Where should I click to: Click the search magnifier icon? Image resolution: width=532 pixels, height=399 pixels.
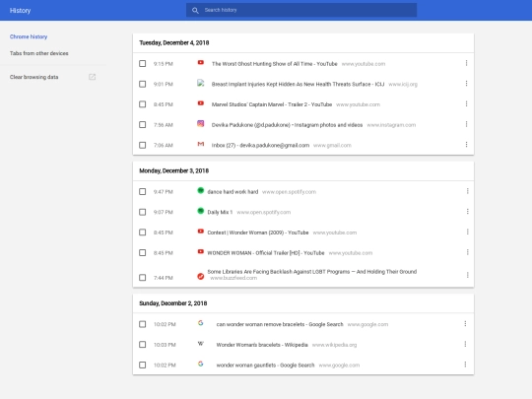tap(195, 10)
